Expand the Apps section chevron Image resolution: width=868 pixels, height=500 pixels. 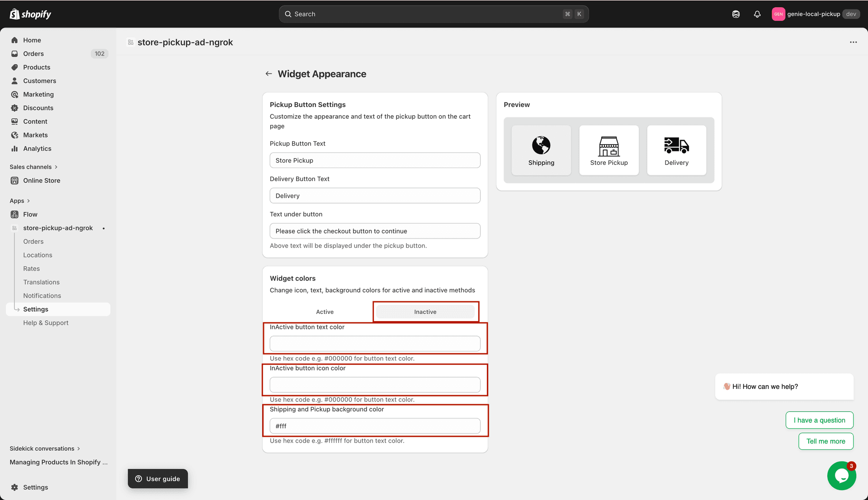click(x=28, y=201)
